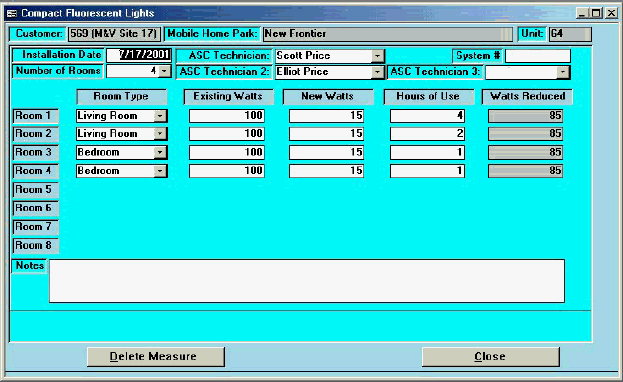Select Room 2 Existing Watts field
Viewport: 623px width, 382px height.
[227, 134]
